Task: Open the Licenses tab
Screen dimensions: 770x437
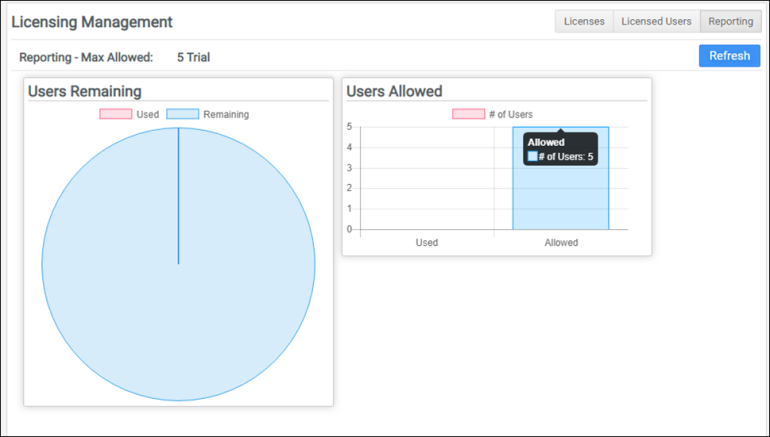Action: tap(584, 22)
